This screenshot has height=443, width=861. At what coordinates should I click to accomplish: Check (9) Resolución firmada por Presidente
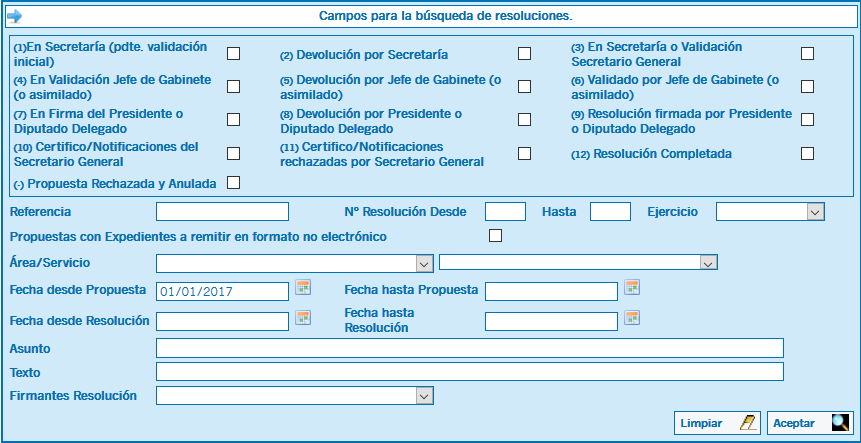coord(807,120)
